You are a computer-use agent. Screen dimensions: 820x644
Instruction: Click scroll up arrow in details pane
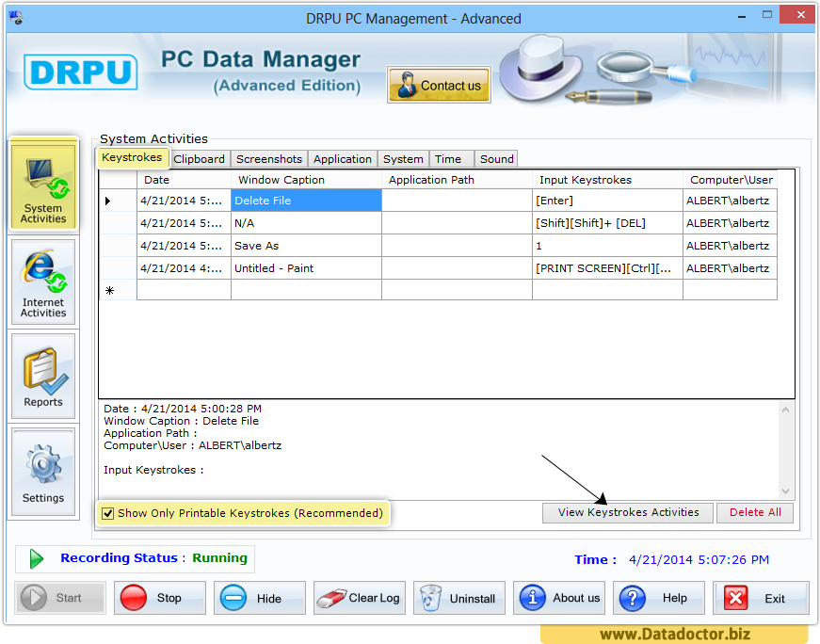[785, 410]
